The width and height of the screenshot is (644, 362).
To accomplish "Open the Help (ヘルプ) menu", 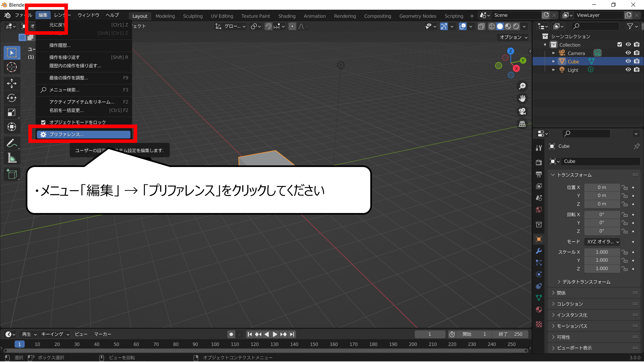I will click(x=112, y=15).
